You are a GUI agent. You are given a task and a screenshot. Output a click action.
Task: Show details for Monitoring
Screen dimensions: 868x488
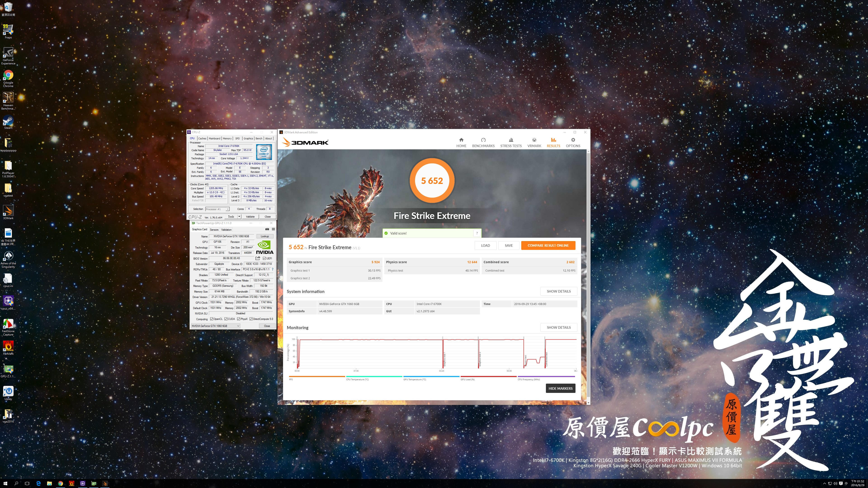pyautogui.click(x=559, y=327)
